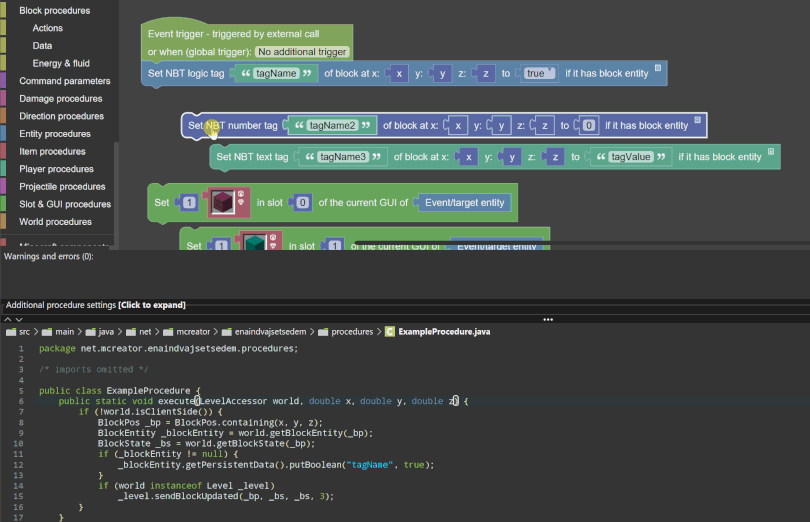
Task: Click the category list vertical scrollbar
Action: click(116, 194)
